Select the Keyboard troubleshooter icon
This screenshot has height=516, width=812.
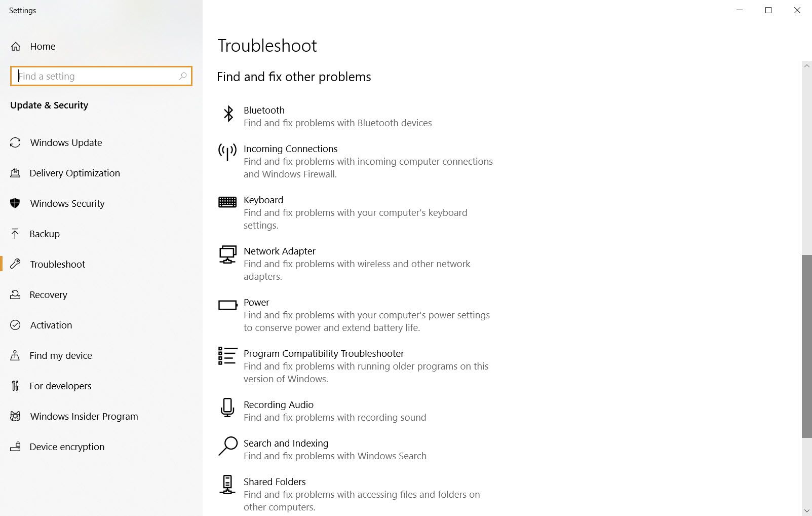pos(227,202)
